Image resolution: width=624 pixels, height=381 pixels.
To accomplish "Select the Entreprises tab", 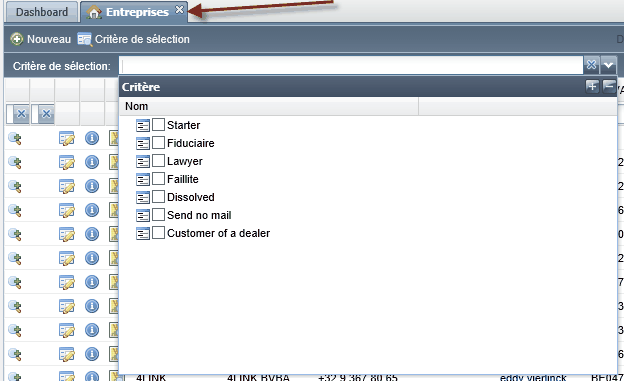I will [134, 12].
